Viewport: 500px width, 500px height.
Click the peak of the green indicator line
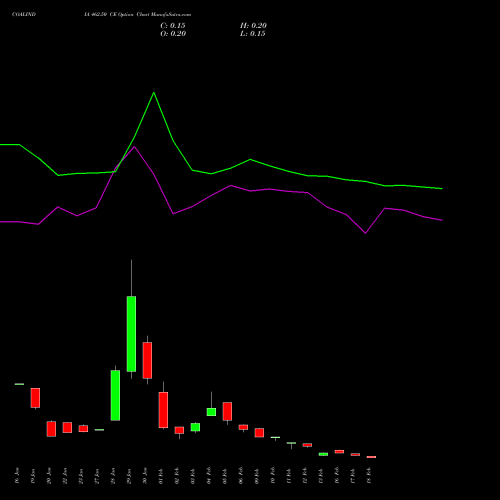coord(154,93)
